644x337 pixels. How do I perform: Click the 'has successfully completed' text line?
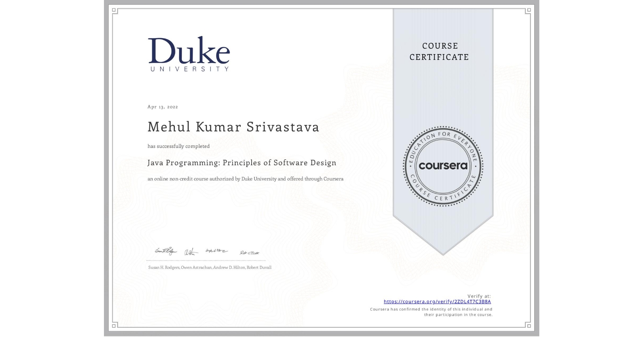click(x=178, y=146)
